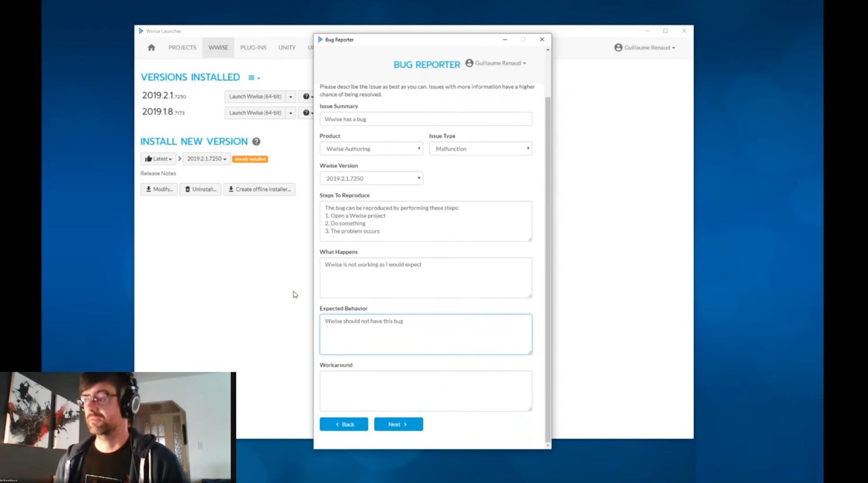Open help button for version 2019.1.8

[x=307, y=113]
